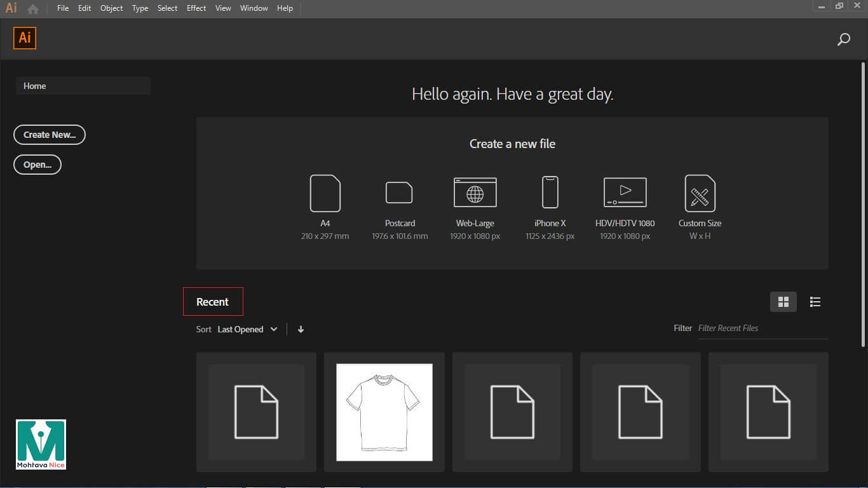Open the Custom Size preset
868x488 pixels.
click(x=700, y=193)
